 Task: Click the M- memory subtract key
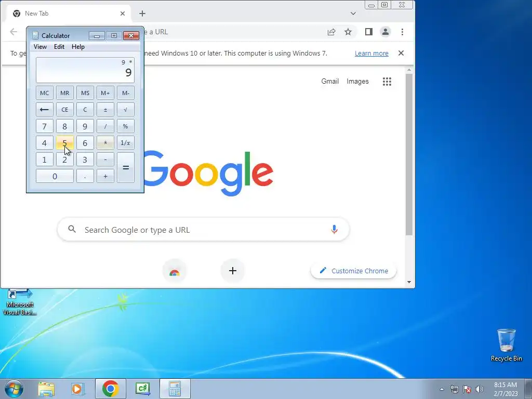[126, 93]
